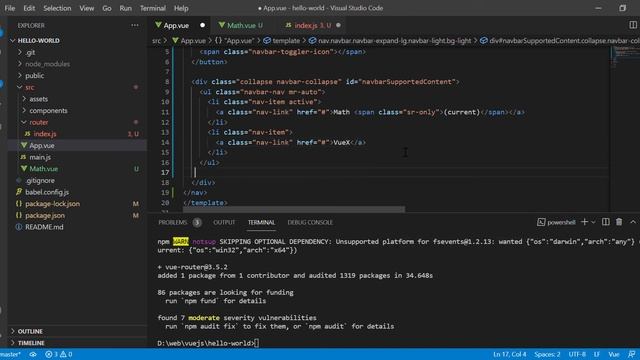Click the Vue icon of App.vue file
The width and height of the screenshot is (640, 360).
[24, 145]
